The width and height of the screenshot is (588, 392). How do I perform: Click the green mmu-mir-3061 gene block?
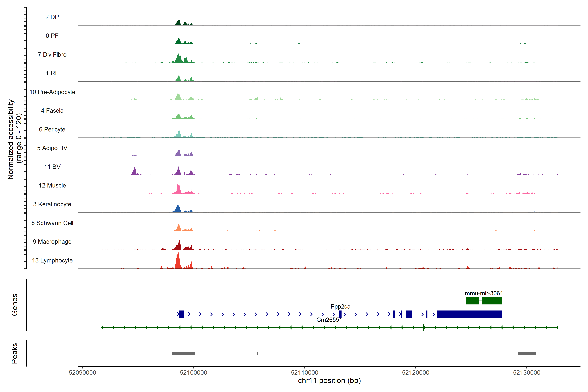(492, 301)
